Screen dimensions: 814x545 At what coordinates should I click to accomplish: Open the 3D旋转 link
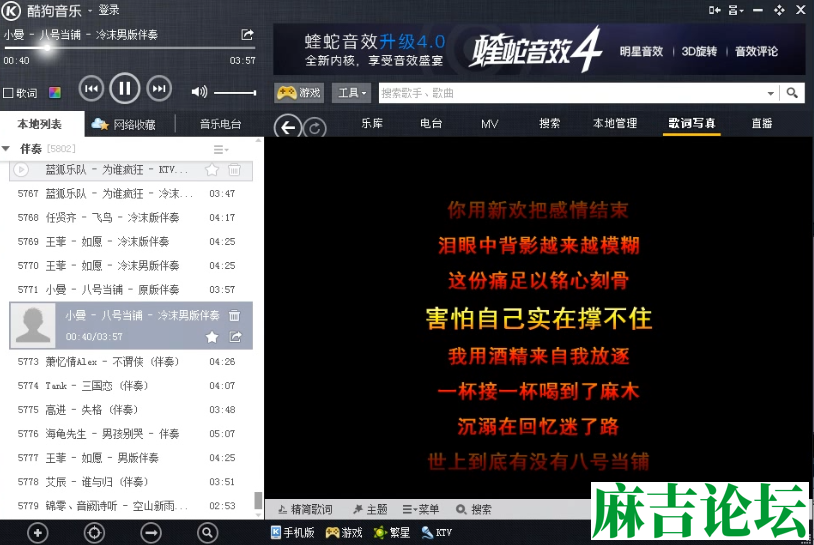coord(699,51)
